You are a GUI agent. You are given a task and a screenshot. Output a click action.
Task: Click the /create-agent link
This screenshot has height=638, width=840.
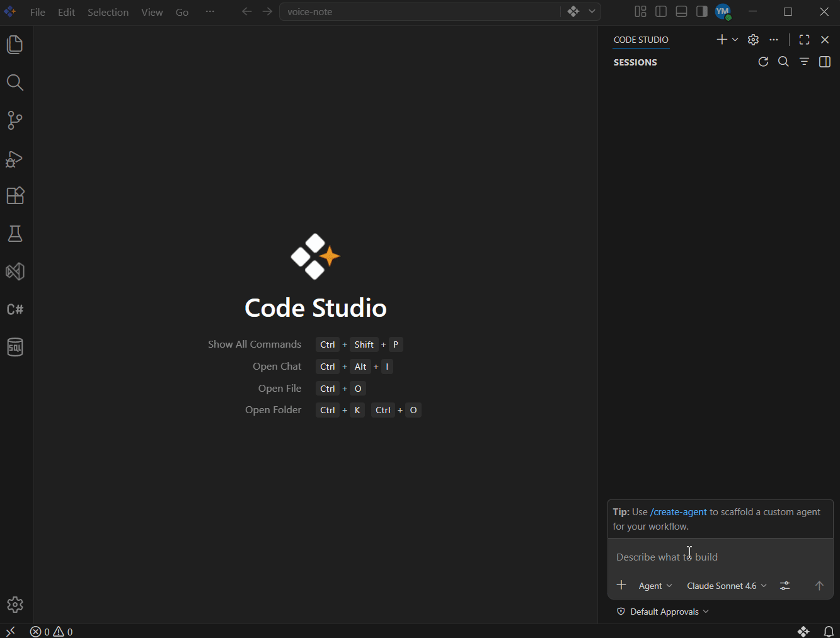(678, 512)
